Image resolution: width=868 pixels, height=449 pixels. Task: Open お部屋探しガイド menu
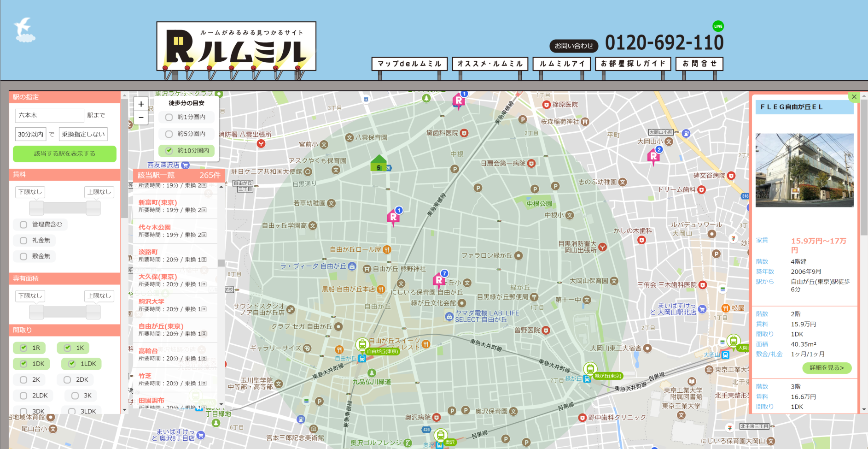click(633, 64)
